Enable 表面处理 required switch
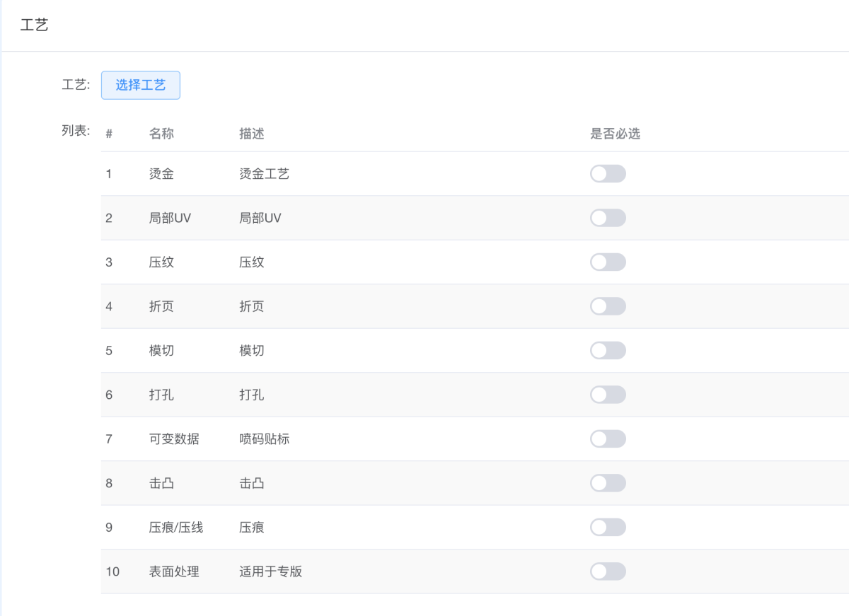The image size is (849, 616). click(608, 571)
